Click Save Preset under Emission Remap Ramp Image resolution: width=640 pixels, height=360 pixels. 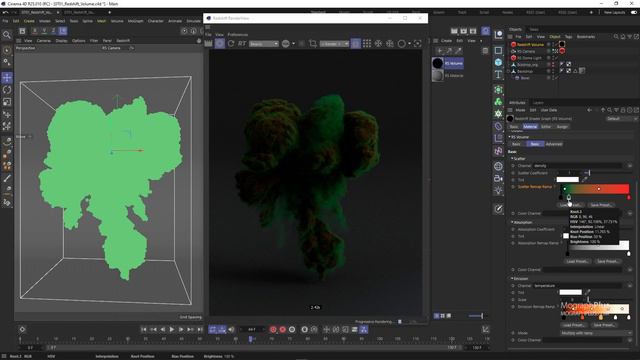[x=604, y=325]
